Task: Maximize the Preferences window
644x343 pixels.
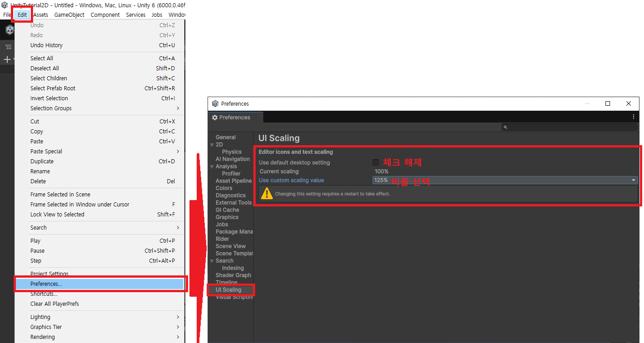Action: tap(608, 103)
